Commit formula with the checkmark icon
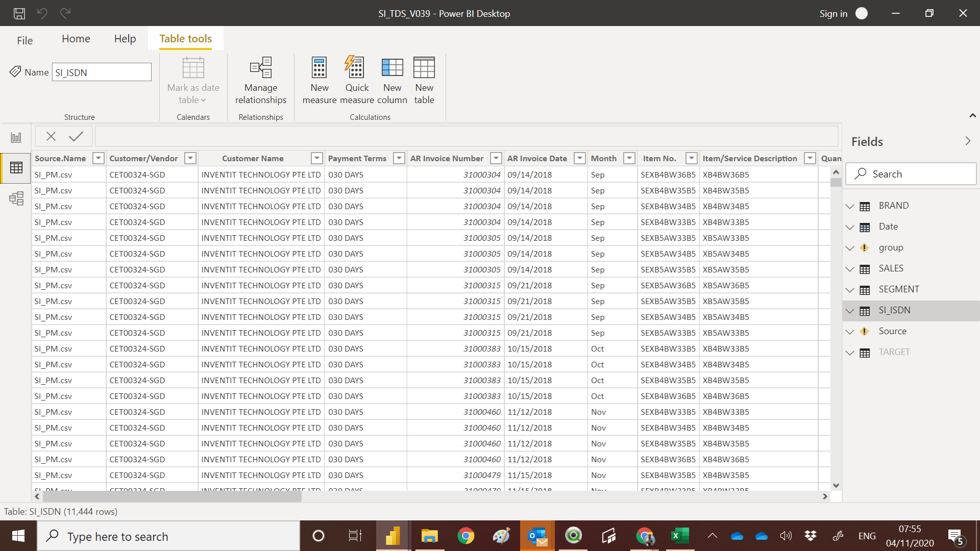 (x=76, y=136)
